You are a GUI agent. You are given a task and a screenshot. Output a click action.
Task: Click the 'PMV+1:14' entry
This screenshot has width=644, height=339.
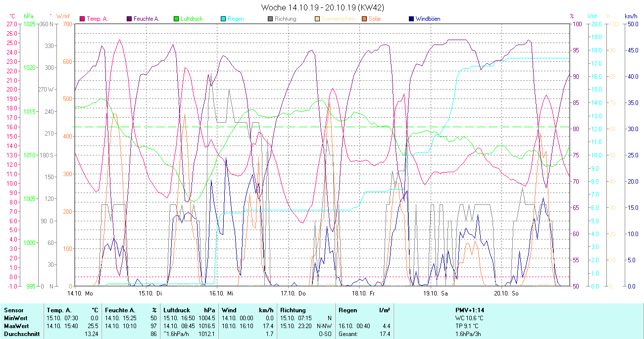470,310
